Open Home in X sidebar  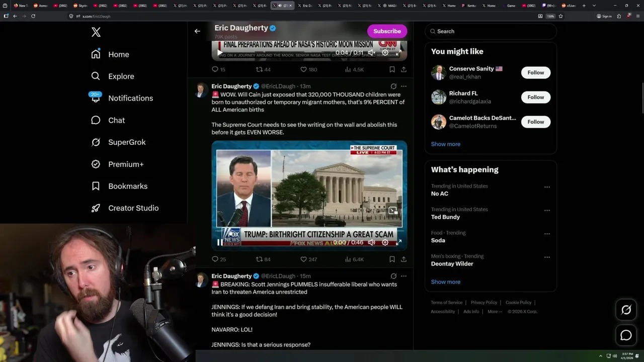point(110,54)
